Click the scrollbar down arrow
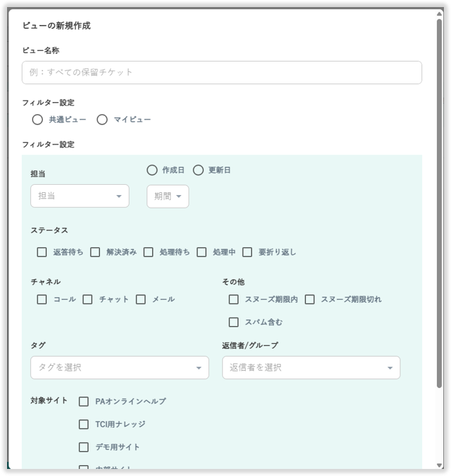 coord(439,465)
